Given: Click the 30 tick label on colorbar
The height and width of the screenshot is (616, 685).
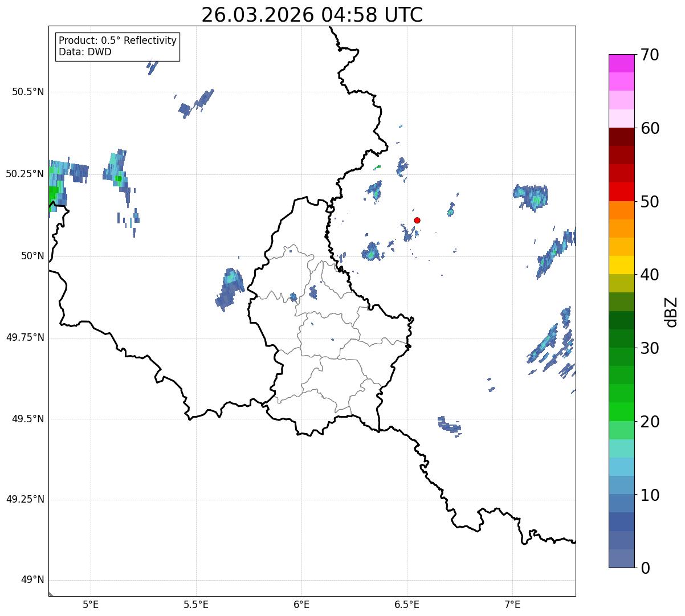Looking at the screenshot, I should pos(650,348).
